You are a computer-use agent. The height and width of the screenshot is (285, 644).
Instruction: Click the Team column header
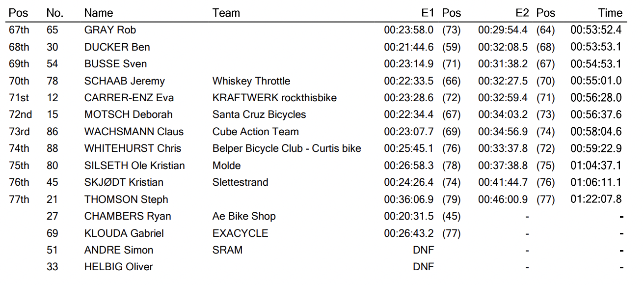coord(226,13)
